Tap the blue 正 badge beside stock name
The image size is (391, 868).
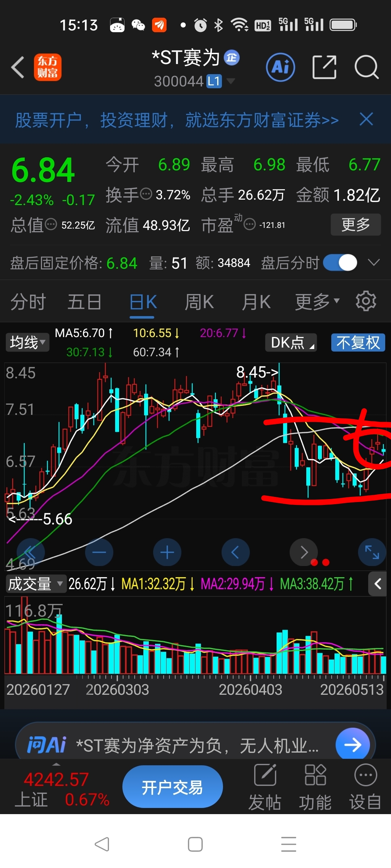(232, 58)
